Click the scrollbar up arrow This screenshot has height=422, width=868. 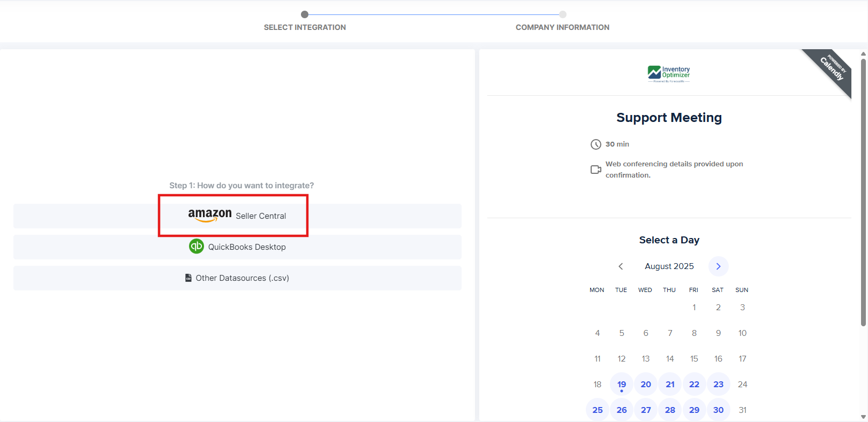point(863,53)
